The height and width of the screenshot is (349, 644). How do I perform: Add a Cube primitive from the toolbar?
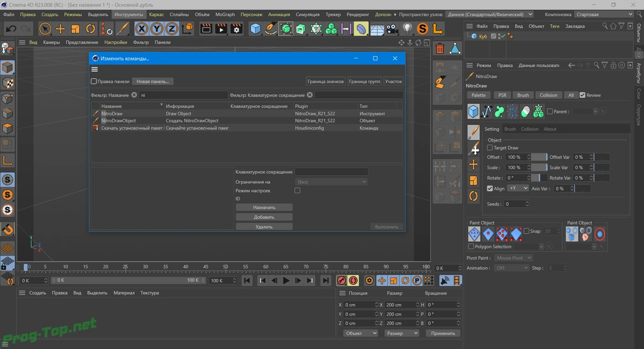(x=255, y=28)
